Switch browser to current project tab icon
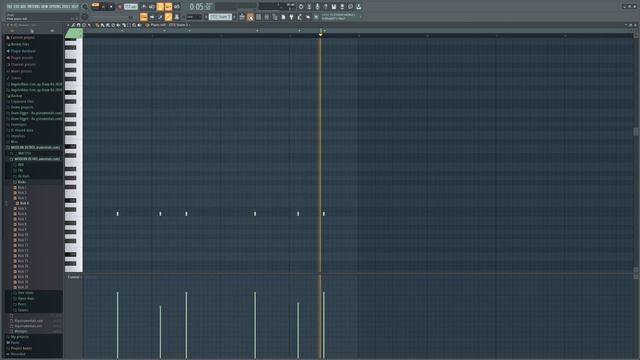640x360 pixels. (x=32, y=31)
